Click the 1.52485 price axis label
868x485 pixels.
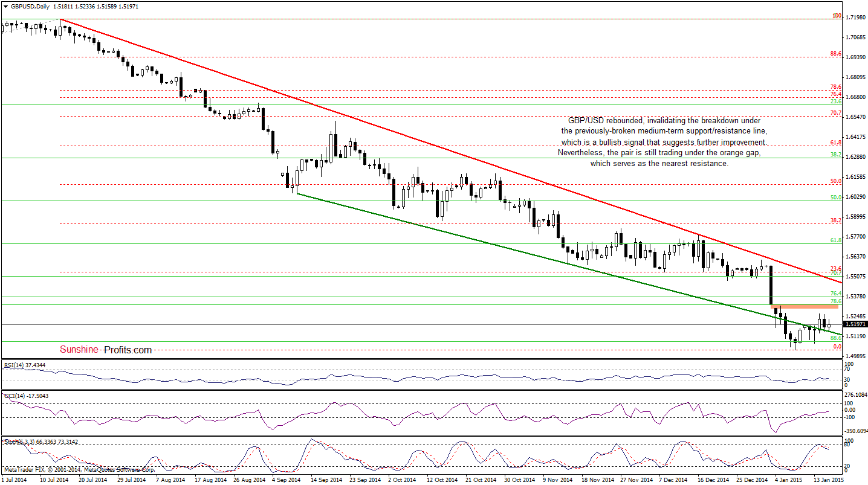pos(856,317)
